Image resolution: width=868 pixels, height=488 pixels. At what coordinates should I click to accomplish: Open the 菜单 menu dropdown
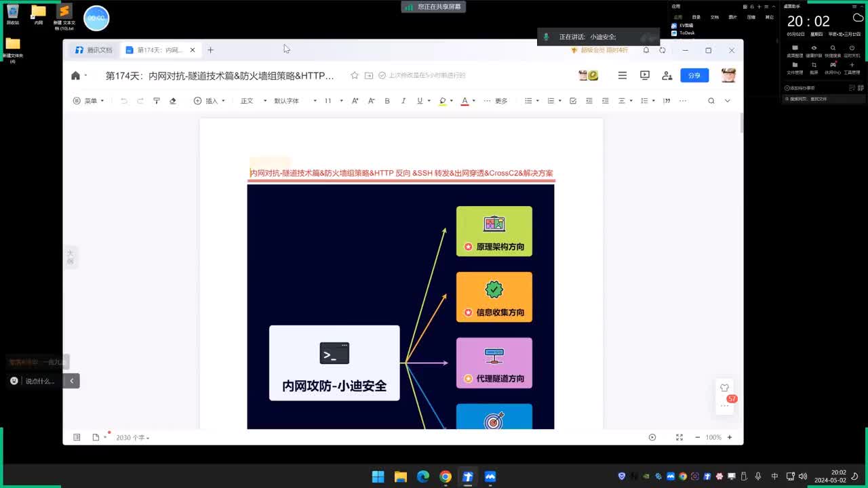89,101
